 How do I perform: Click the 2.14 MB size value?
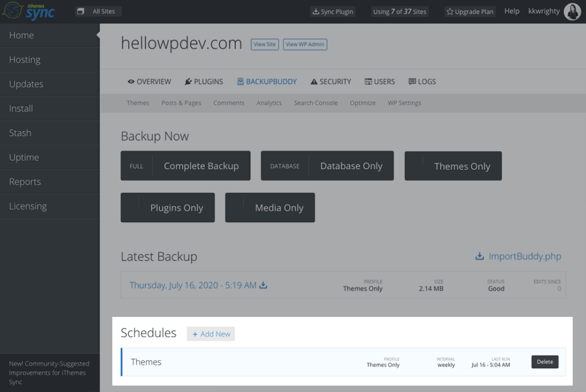click(431, 288)
